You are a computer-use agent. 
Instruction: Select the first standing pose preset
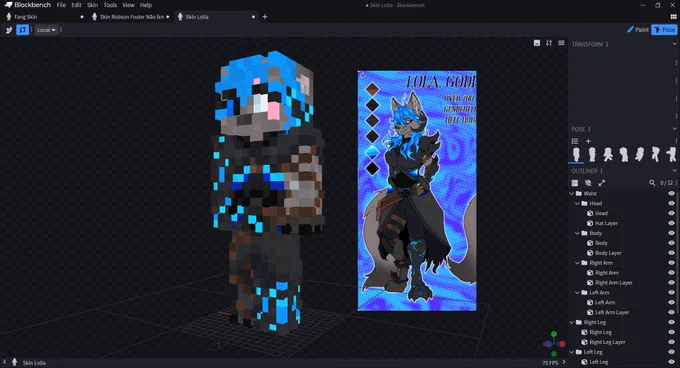pyautogui.click(x=576, y=154)
